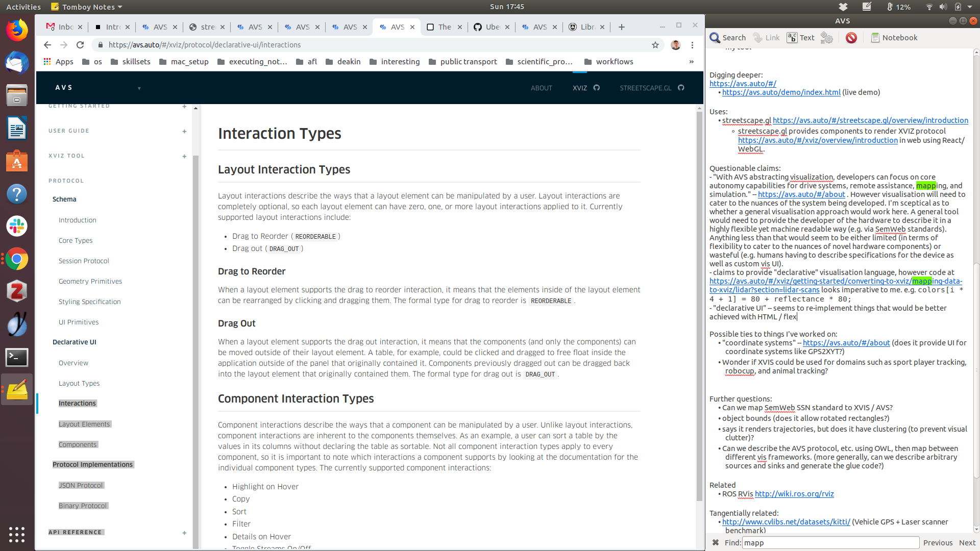Screen dimensions: 980x551
Task: Open Slack from the Ubuntu dock
Action: [x=17, y=226]
